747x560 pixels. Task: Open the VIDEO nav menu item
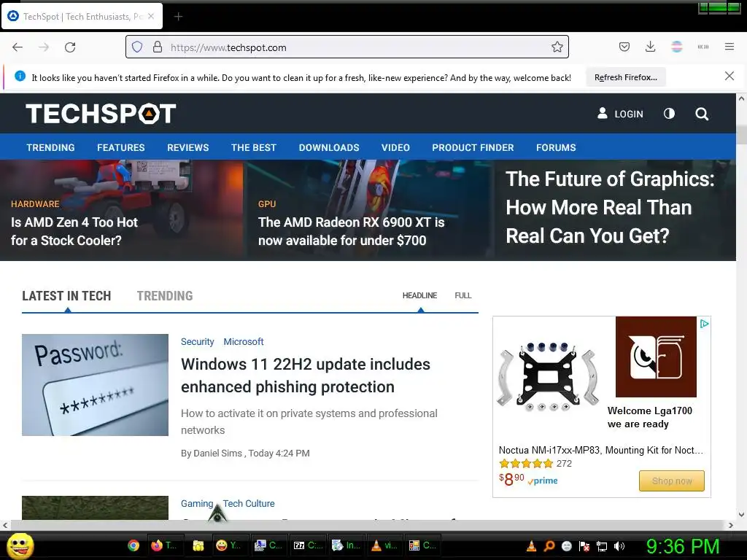tap(395, 147)
